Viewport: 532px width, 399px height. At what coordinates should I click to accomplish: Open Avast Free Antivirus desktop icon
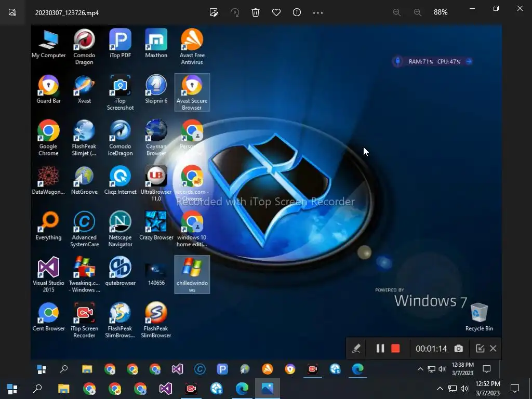pos(192,47)
